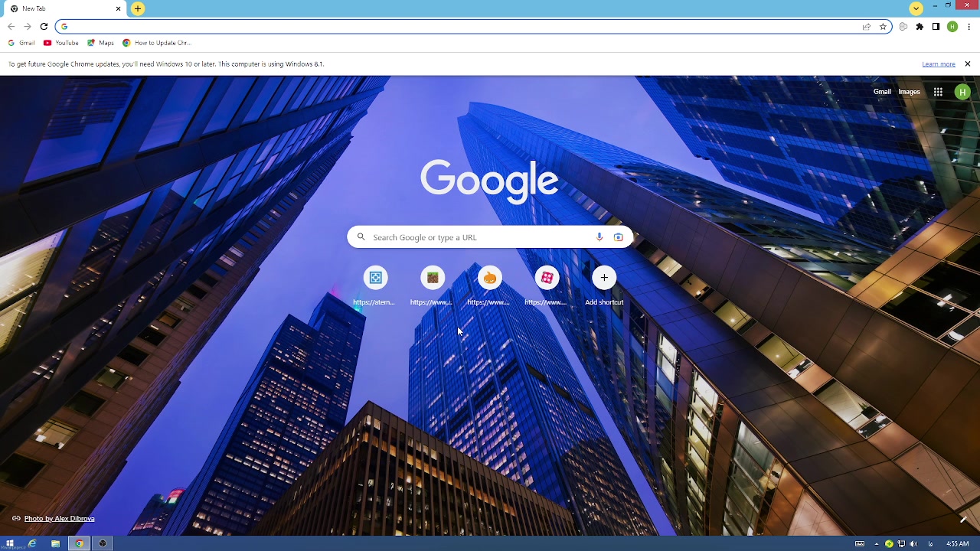Viewport: 980px width, 551px height.
Task: Open Photo by Alex Dibrova credit link
Action: [x=59, y=519]
